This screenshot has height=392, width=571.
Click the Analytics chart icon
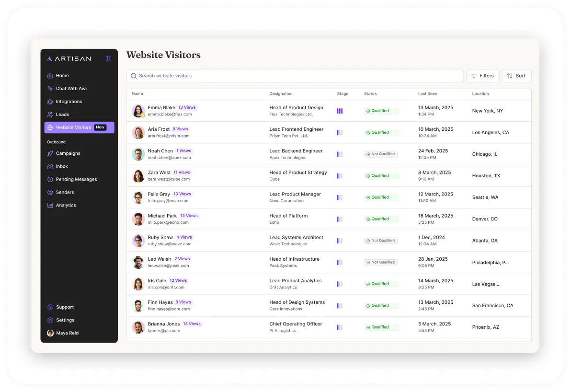[50, 205]
